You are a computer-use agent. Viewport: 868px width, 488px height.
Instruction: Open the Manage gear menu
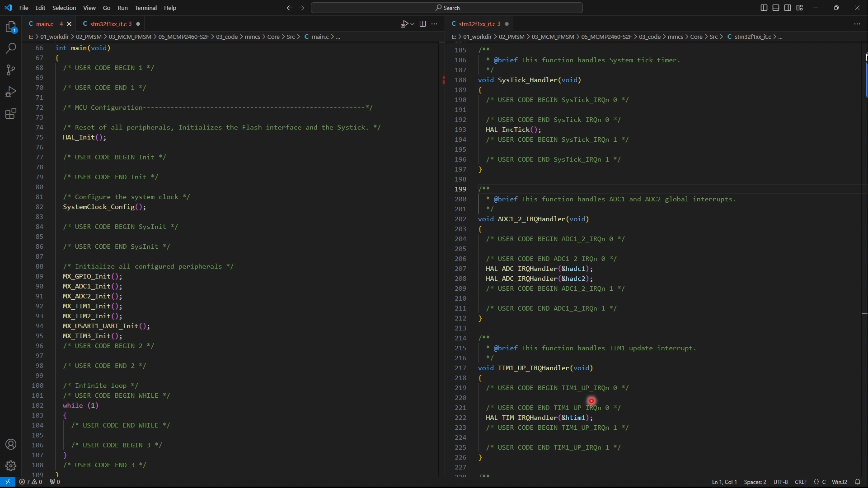(11, 466)
